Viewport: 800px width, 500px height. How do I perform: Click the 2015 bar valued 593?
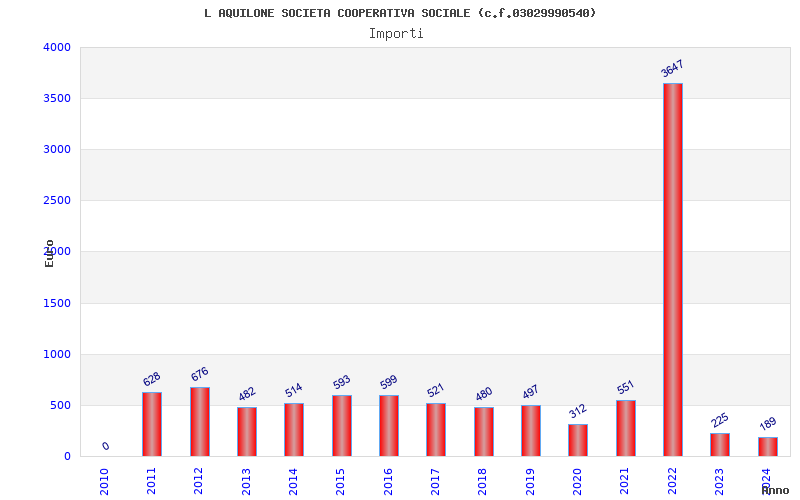coord(341,426)
